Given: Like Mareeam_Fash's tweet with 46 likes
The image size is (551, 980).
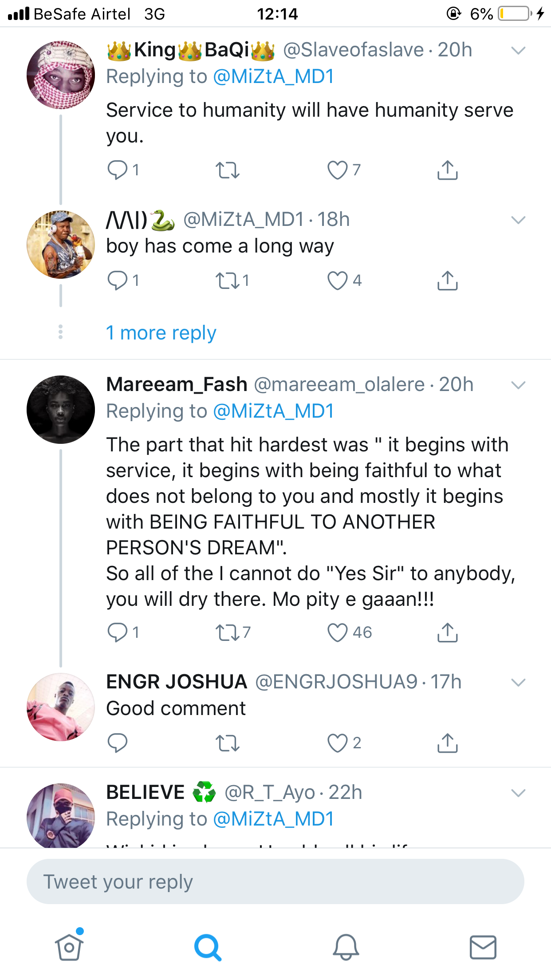Looking at the screenshot, I should click(338, 632).
